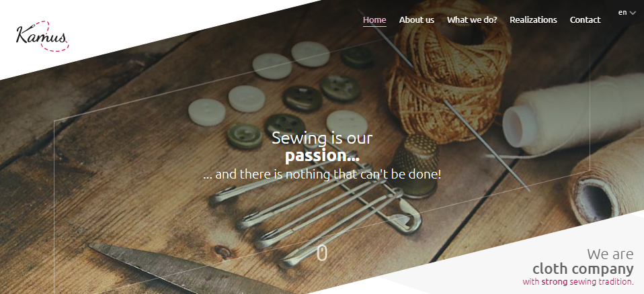Click the 'Sewing is our passion...' heading
This screenshot has width=644, height=294.
[x=322, y=147]
